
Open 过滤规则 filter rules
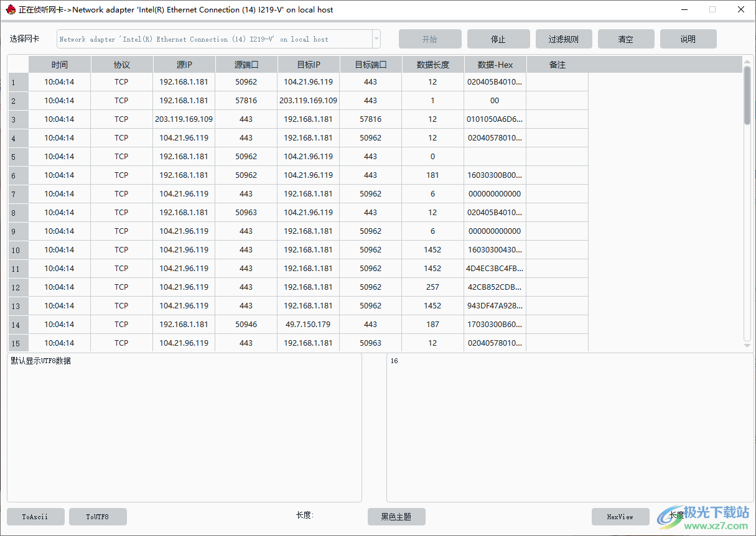coord(564,39)
